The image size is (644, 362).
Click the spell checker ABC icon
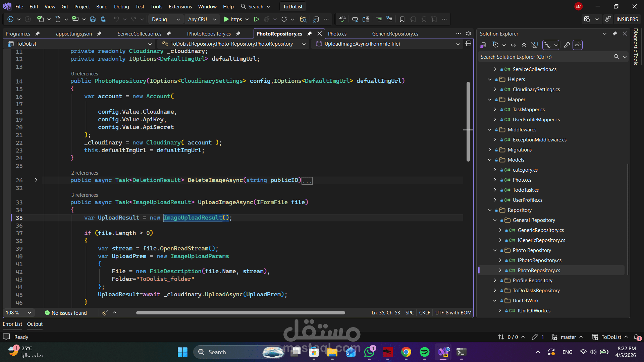click(342, 19)
